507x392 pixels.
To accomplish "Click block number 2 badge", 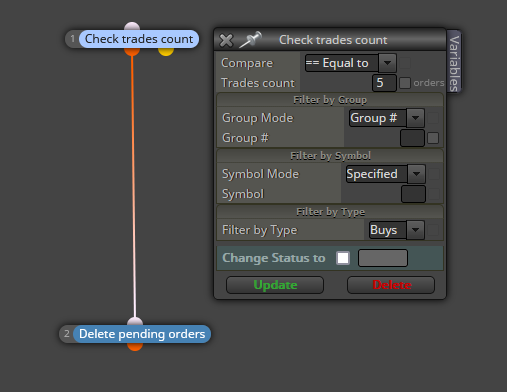I will pos(67,334).
